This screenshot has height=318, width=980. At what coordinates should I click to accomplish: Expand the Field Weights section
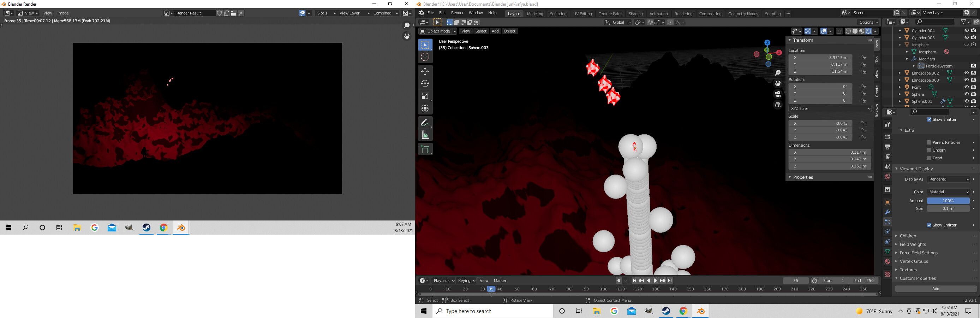pyautogui.click(x=913, y=244)
